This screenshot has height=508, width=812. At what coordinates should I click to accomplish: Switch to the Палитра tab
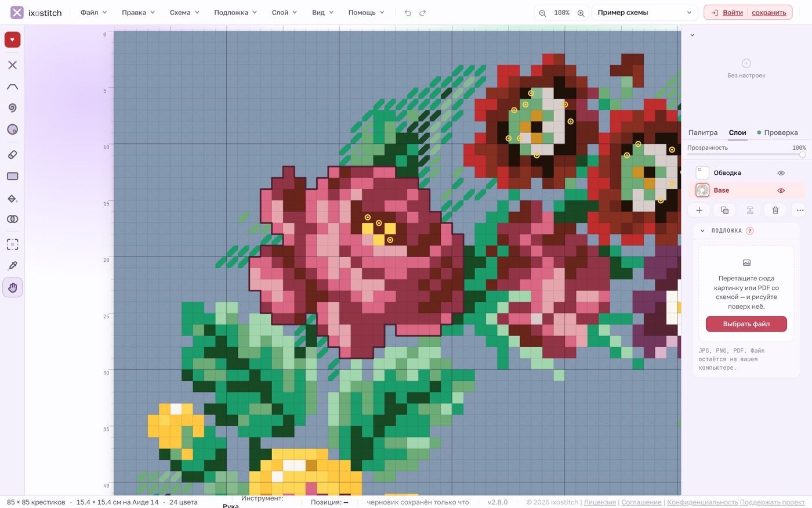[703, 132]
